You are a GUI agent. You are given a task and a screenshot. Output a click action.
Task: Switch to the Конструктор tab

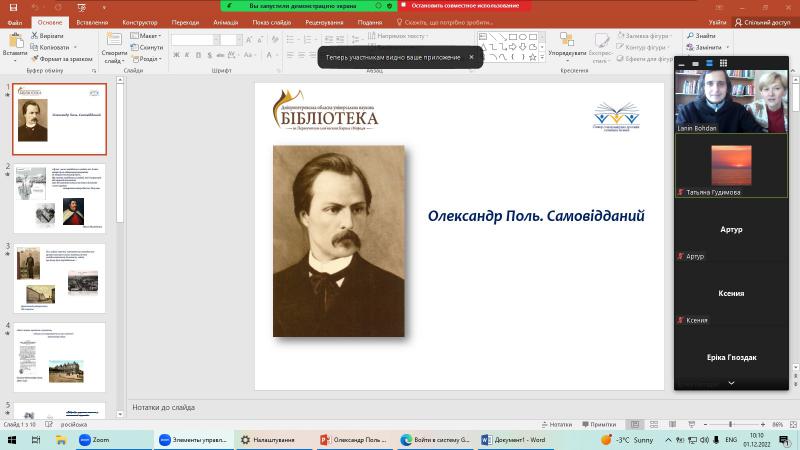coord(140,22)
